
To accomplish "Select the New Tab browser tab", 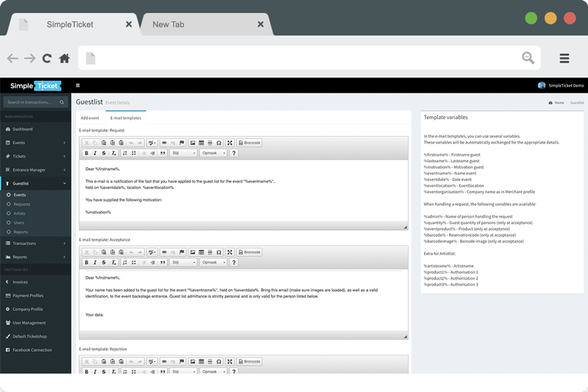I will 207,24.
